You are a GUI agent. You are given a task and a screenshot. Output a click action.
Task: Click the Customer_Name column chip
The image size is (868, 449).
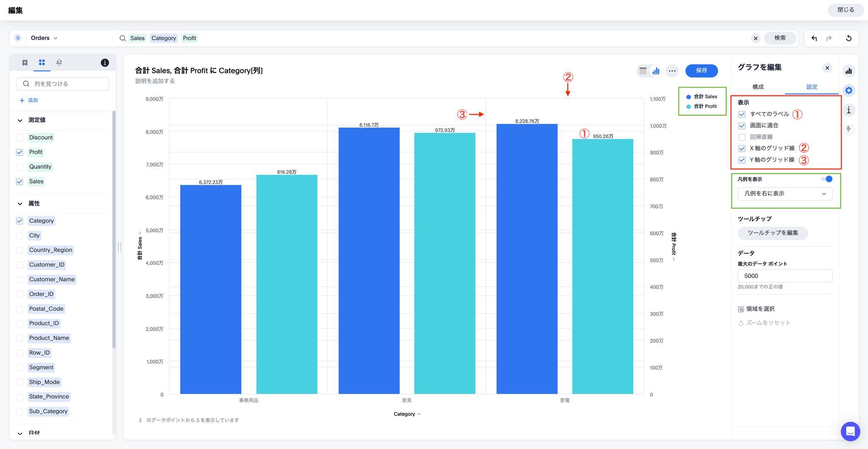pyautogui.click(x=52, y=279)
